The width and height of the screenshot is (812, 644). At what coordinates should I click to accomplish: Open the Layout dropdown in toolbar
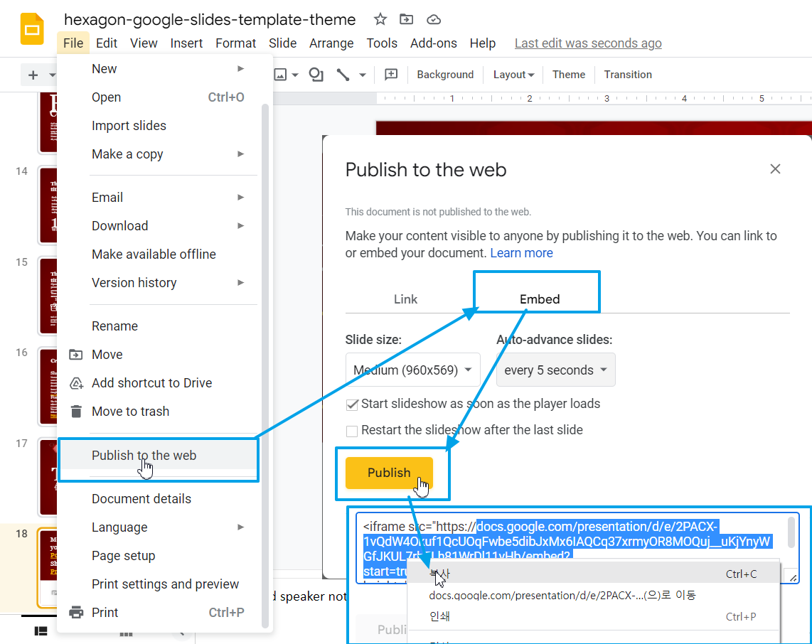(x=513, y=75)
